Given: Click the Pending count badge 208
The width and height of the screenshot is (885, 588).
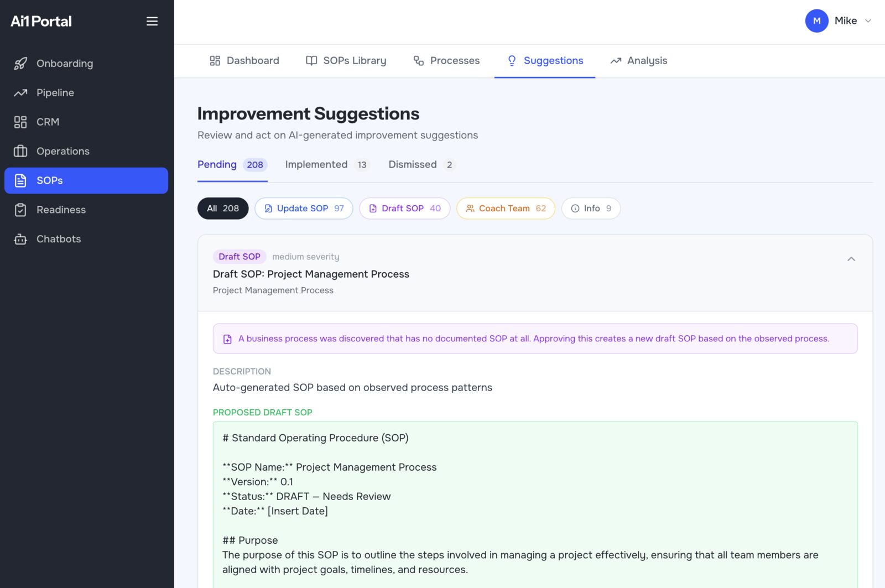Looking at the screenshot, I should point(255,165).
